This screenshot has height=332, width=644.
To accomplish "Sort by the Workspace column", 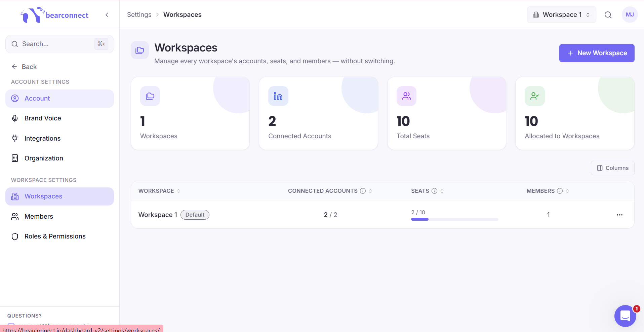I will tap(159, 191).
